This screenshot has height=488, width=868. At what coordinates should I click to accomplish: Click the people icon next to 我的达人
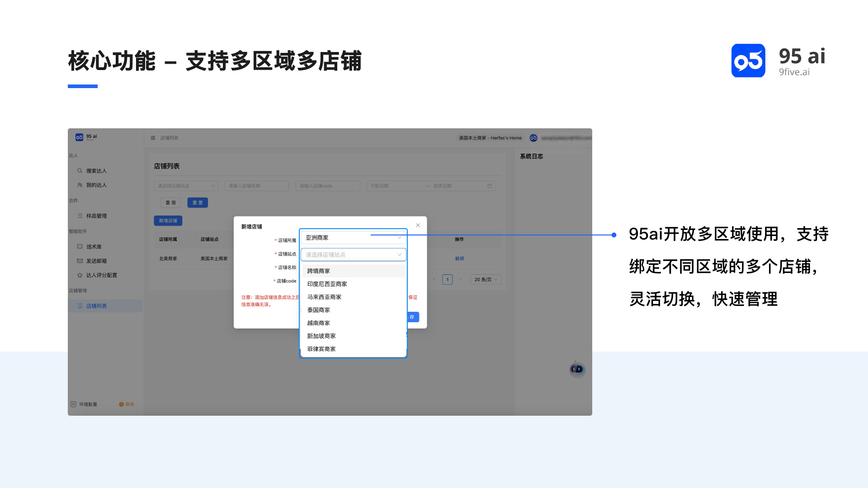pyautogui.click(x=80, y=185)
